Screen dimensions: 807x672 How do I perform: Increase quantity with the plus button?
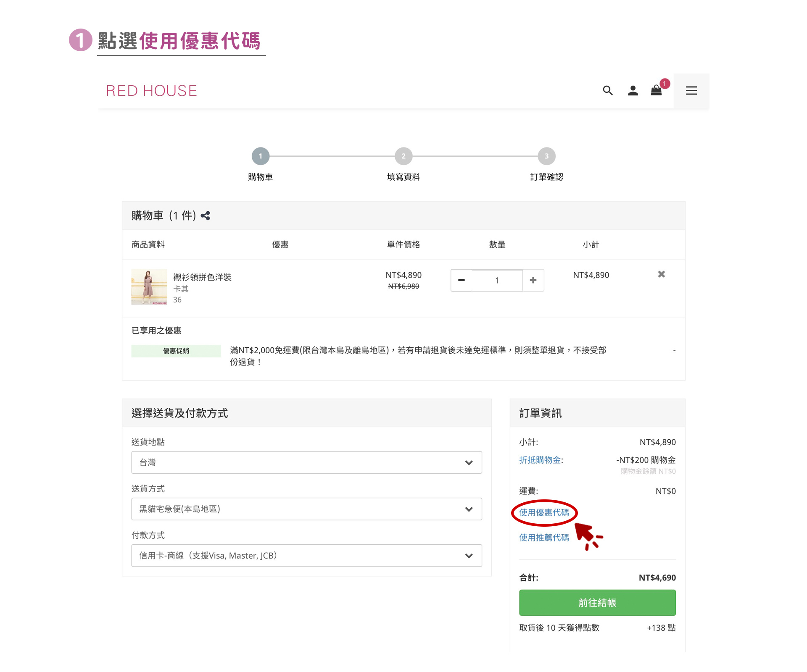pyautogui.click(x=533, y=280)
